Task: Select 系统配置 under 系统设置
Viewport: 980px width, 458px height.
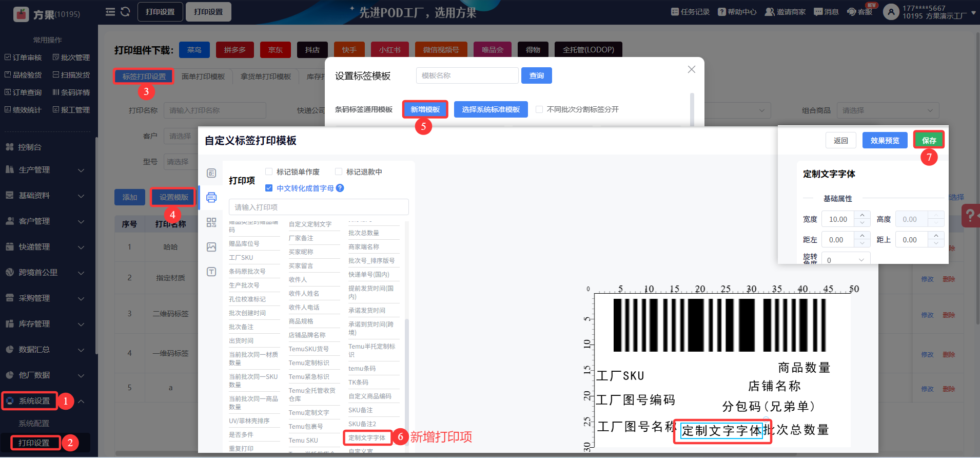Action: pyautogui.click(x=34, y=423)
